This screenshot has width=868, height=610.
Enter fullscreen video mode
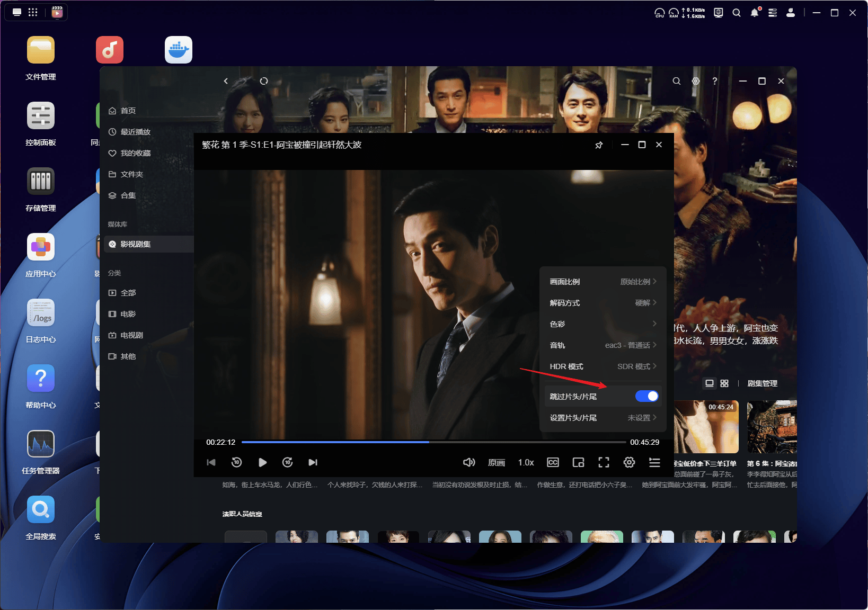pyautogui.click(x=604, y=462)
